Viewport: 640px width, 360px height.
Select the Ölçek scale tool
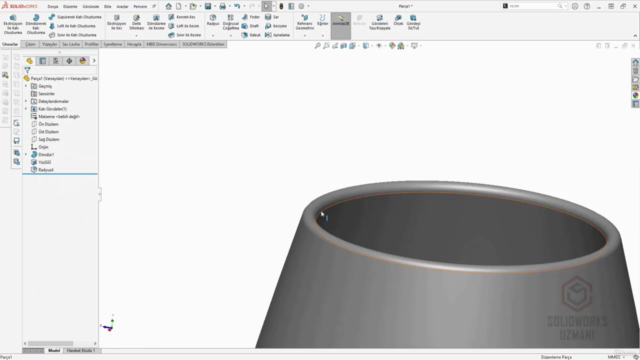point(398,20)
